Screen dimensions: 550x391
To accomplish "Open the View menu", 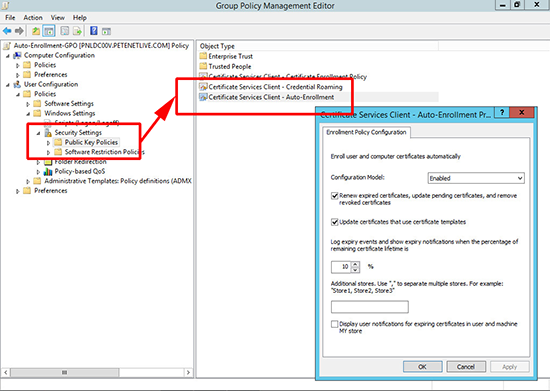I will tap(58, 18).
